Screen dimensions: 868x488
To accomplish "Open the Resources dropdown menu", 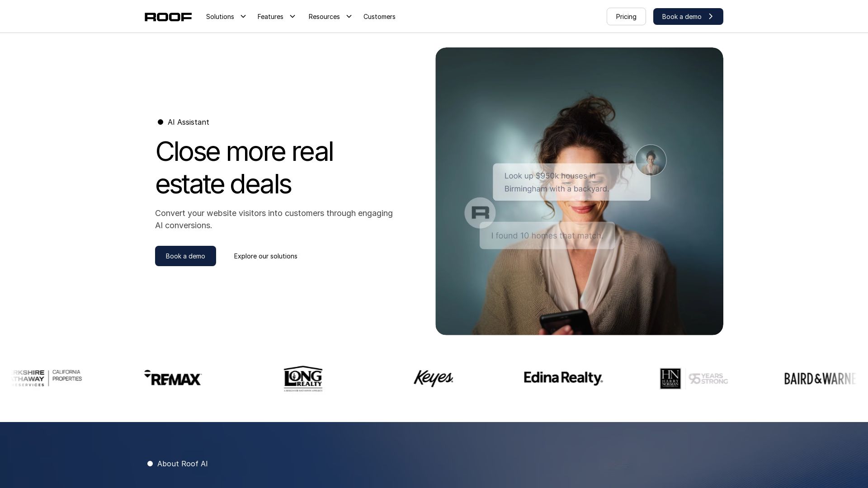I will [x=330, y=17].
